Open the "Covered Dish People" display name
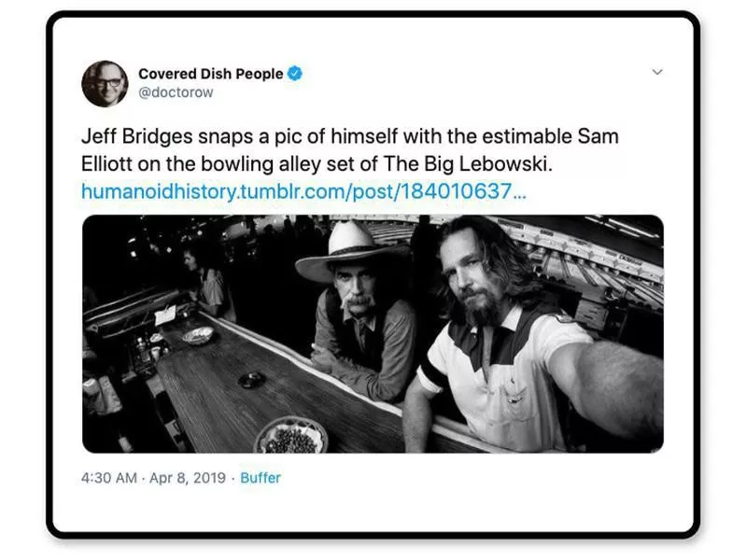The width and height of the screenshot is (747, 560). click(x=210, y=74)
